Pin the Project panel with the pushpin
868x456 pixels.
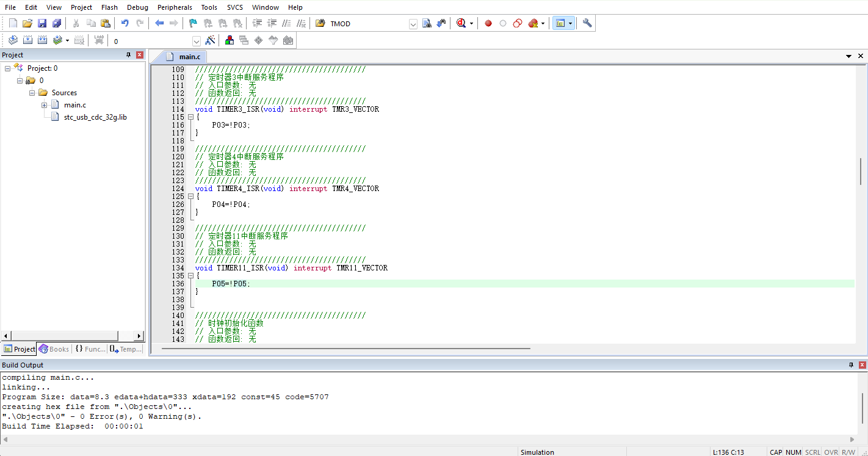click(x=129, y=55)
